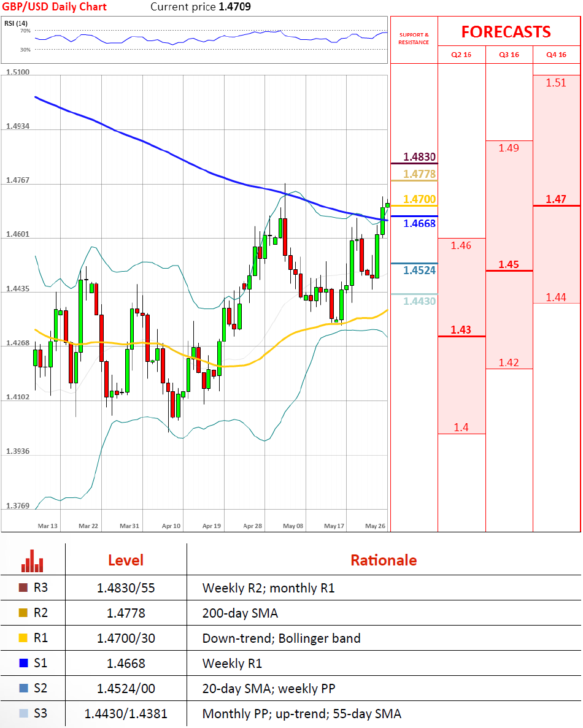The image size is (583, 728).
Task: Click the Weekly R2; monthly R1 rationale
Action: (269, 588)
